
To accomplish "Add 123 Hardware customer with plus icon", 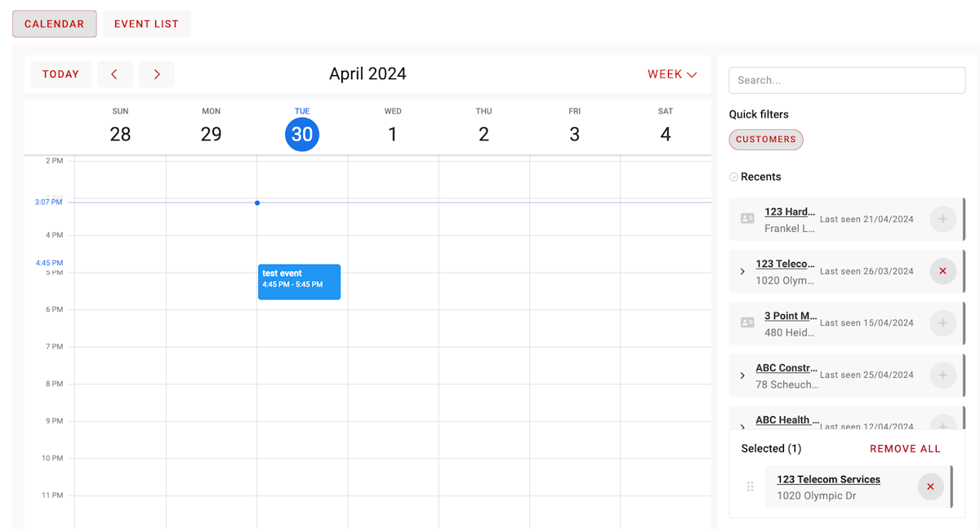I will [942, 219].
